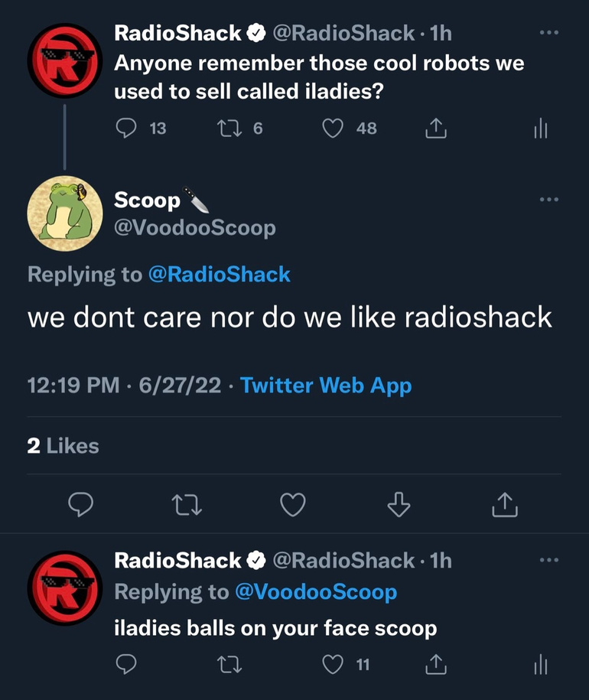
Task: Retweet Scoop's radioshack tweet
Action: [187, 503]
